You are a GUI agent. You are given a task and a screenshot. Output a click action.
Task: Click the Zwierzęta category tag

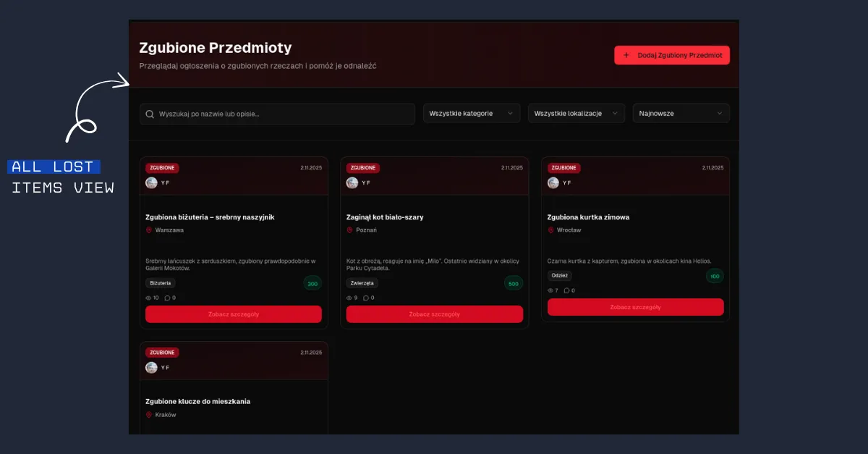(x=362, y=283)
